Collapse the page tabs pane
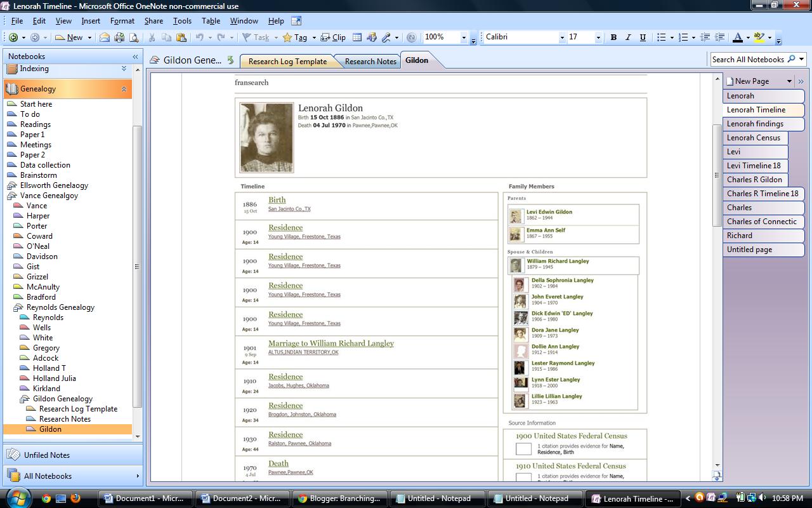The height and width of the screenshot is (508, 812). pos(801,81)
